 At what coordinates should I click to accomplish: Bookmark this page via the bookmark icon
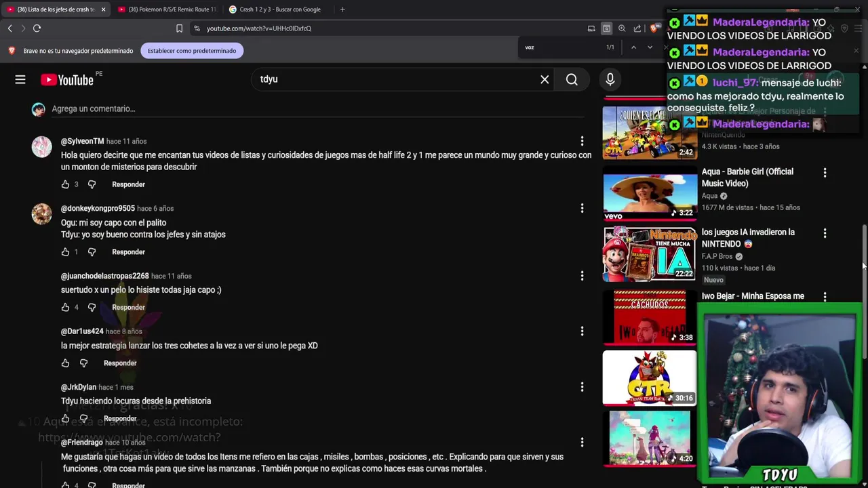[x=179, y=28]
